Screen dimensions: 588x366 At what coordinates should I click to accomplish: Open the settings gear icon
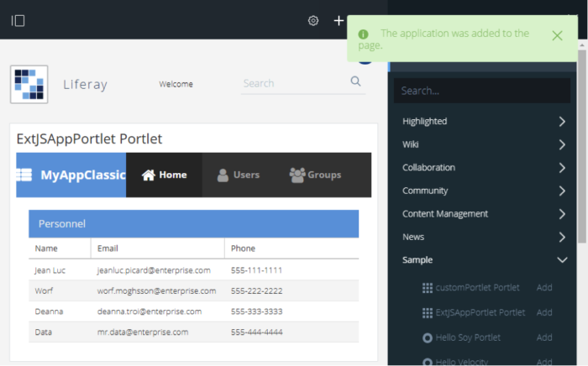pos(313,20)
